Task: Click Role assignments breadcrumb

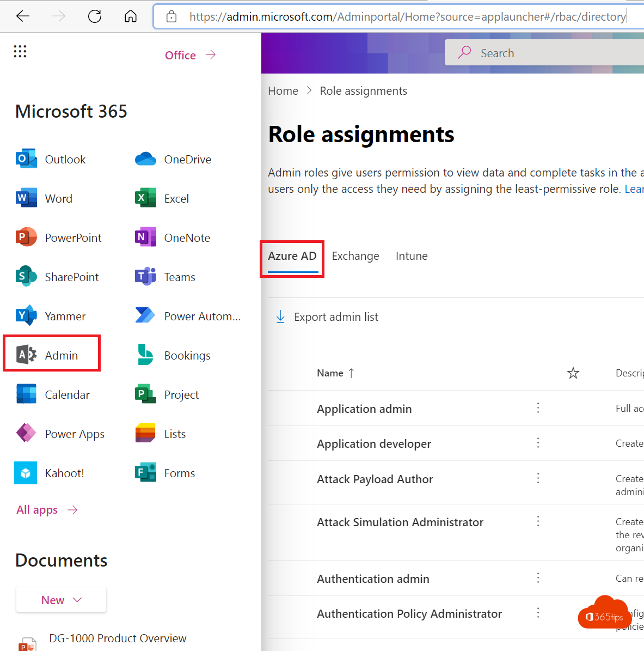Action: pyautogui.click(x=364, y=91)
